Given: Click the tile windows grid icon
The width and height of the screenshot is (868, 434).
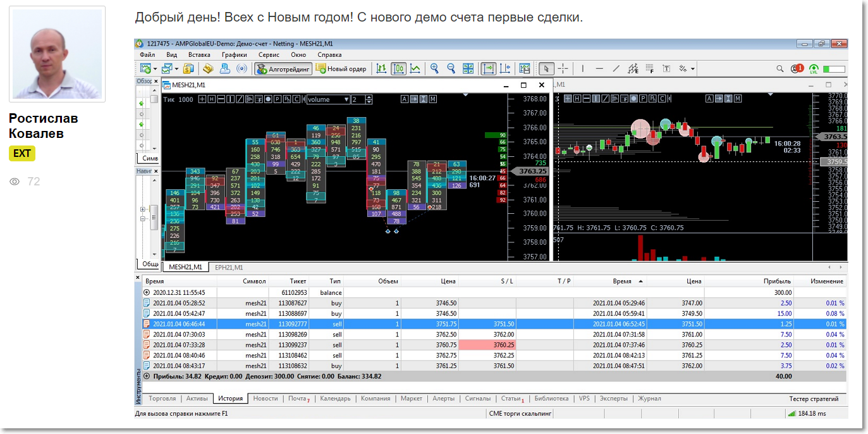Looking at the screenshot, I should coord(468,68).
